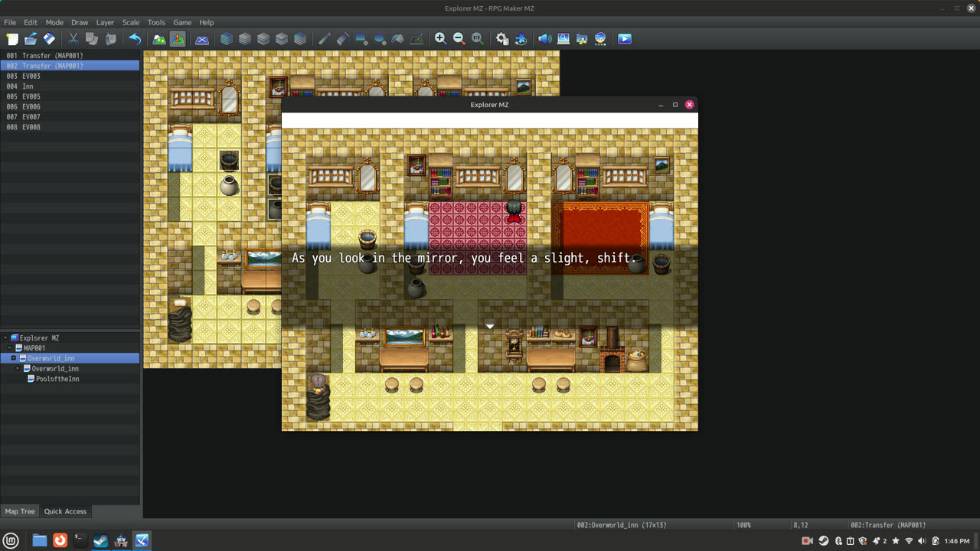Click the 100% zoom status readout
Image resolution: width=980 pixels, height=551 pixels.
click(743, 525)
